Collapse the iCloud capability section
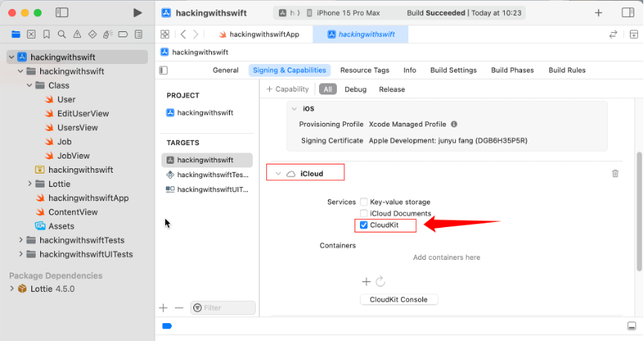This screenshot has width=644, height=341. 278,173
